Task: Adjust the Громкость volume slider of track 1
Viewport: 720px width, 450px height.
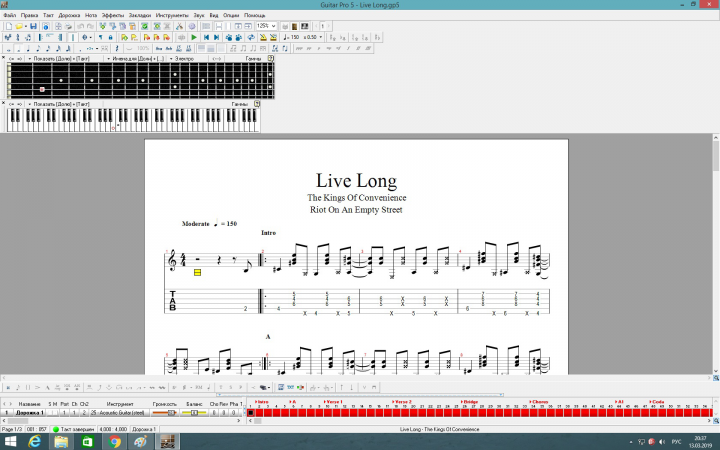Action: (x=164, y=413)
